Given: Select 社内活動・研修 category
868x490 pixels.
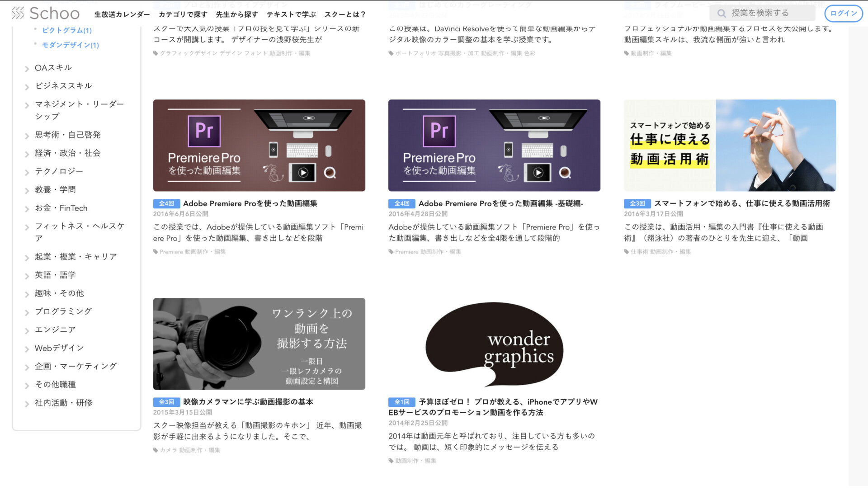Looking at the screenshot, I should [63, 403].
